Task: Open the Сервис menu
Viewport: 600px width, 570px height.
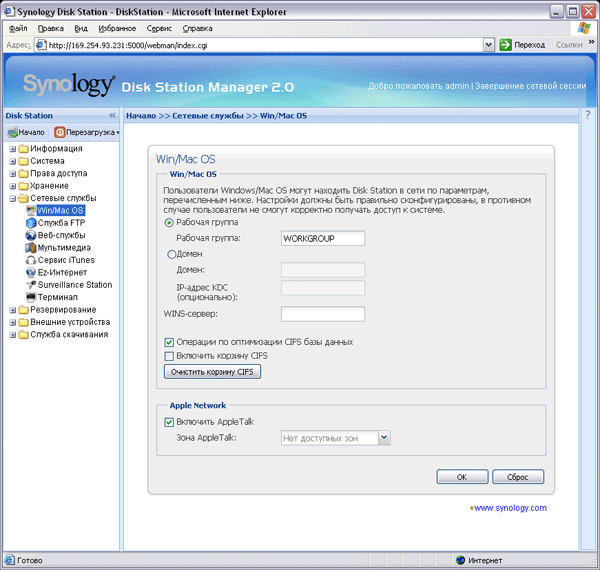Action: (159, 28)
